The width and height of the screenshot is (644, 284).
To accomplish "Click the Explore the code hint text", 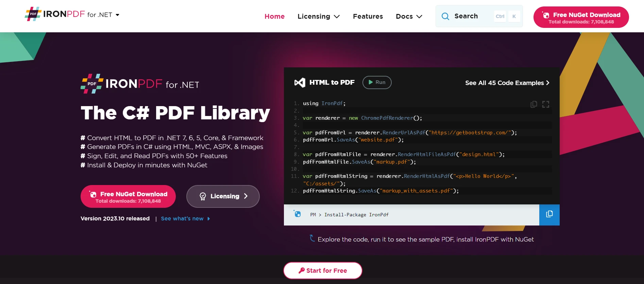I will pyautogui.click(x=426, y=239).
